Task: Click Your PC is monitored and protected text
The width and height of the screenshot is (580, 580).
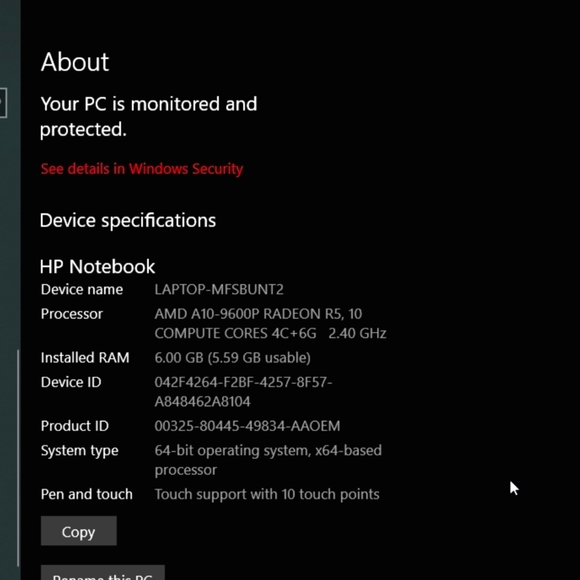Action: (149, 117)
